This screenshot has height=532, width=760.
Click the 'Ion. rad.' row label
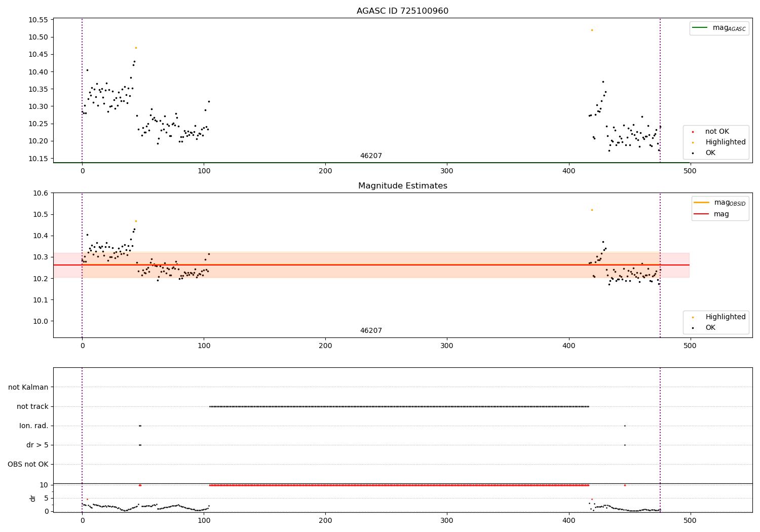click(x=34, y=426)
